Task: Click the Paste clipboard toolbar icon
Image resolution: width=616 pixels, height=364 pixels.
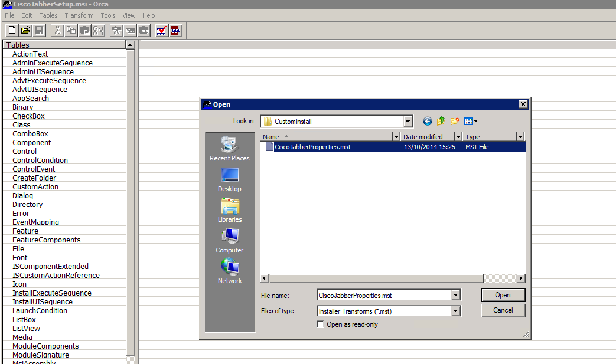Action: tap(84, 30)
